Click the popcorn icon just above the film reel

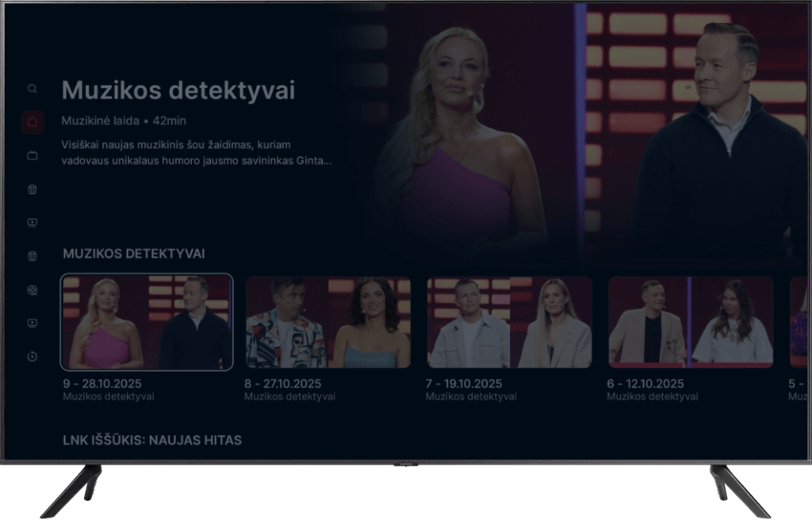pyautogui.click(x=33, y=256)
